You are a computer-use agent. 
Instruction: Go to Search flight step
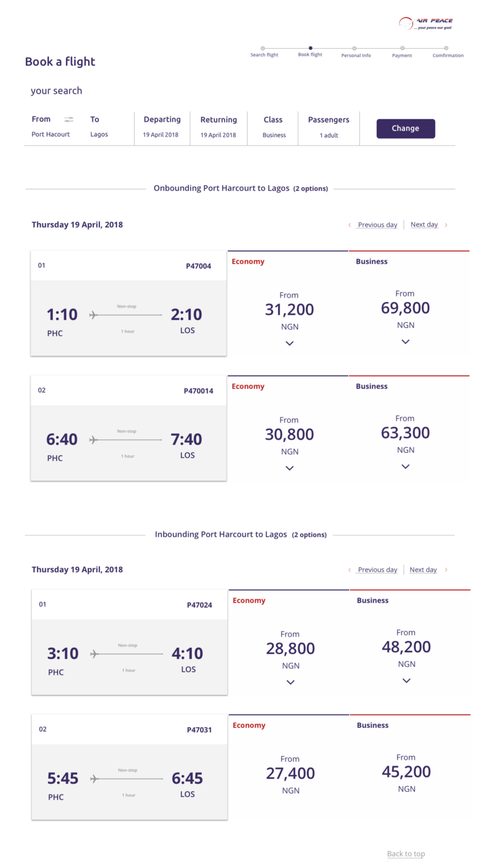[x=263, y=49]
